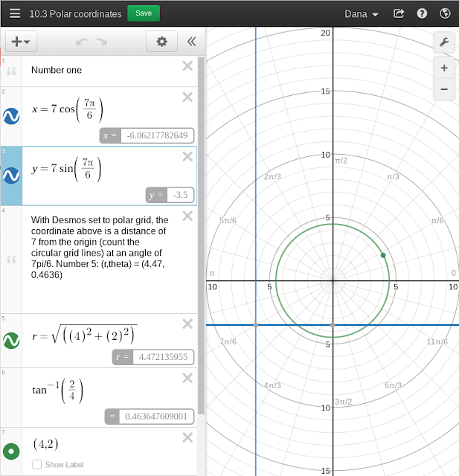Open the add item plus dropdown
The height and width of the screenshot is (476, 459).
[x=22, y=42]
